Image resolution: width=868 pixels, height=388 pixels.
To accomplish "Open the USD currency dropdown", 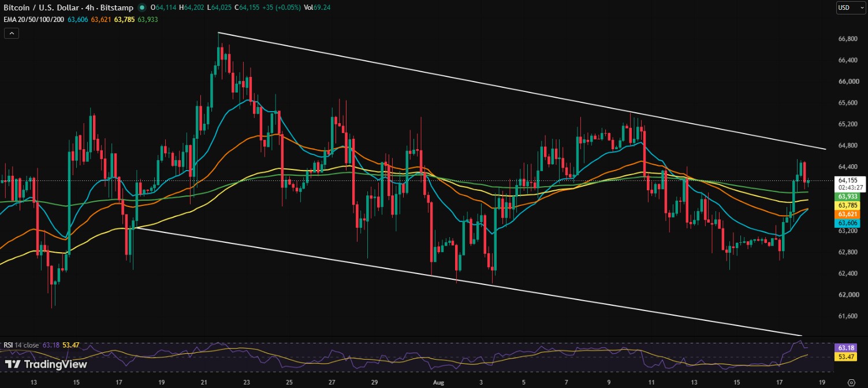I will point(850,8).
